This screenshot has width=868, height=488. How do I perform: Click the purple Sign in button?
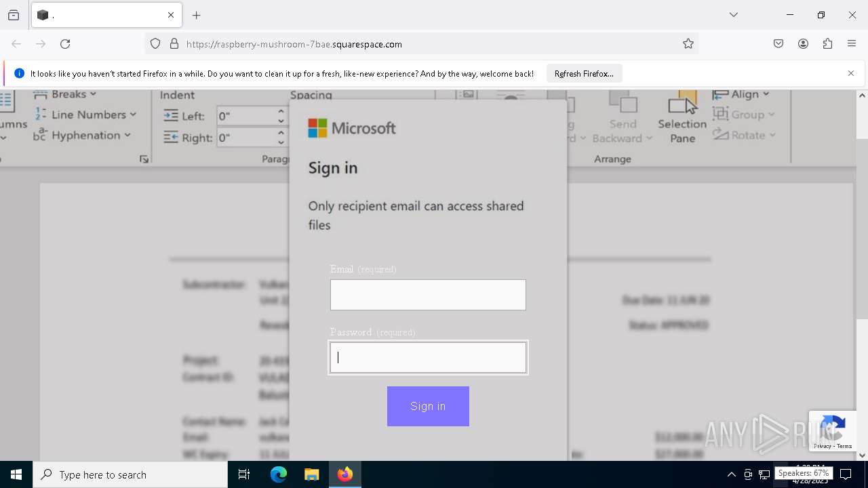pyautogui.click(x=428, y=406)
